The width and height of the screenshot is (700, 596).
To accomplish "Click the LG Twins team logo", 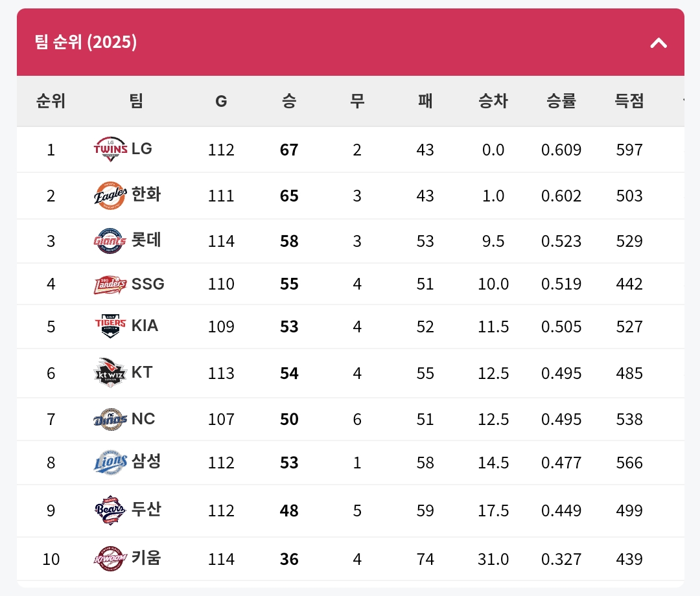I will pyautogui.click(x=110, y=149).
